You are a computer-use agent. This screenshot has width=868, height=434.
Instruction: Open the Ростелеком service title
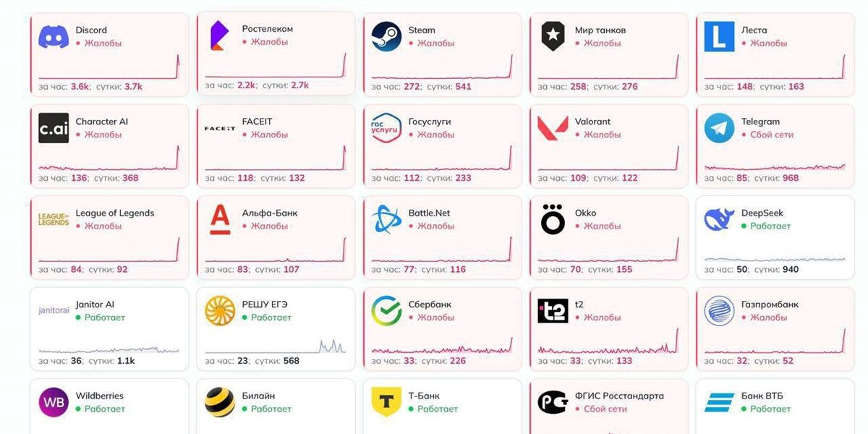click(268, 29)
